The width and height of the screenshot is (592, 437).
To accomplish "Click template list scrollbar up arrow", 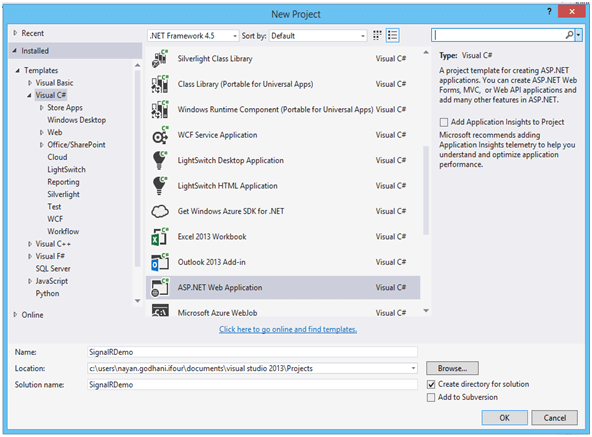I will click(426, 53).
